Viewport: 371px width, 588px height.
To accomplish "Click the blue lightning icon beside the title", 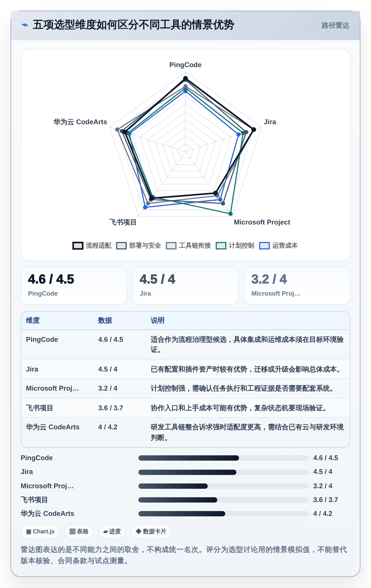I will coord(25,25).
